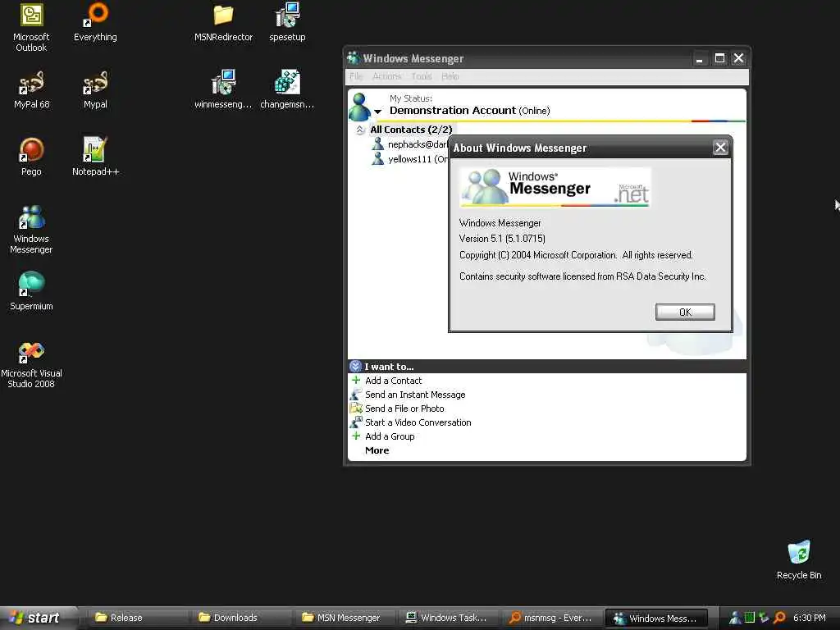The height and width of the screenshot is (630, 840).
Task: Select the Recycle Bin icon
Action: click(x=799, y=560)
